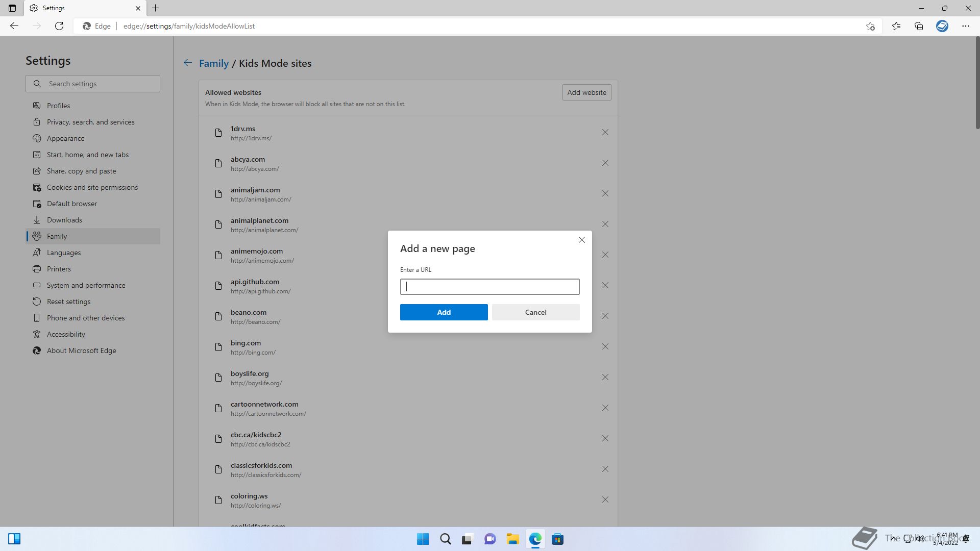Open Microsoft Store from taskbar
Viewport: 980px width, 551px height.
click(557, 539)
